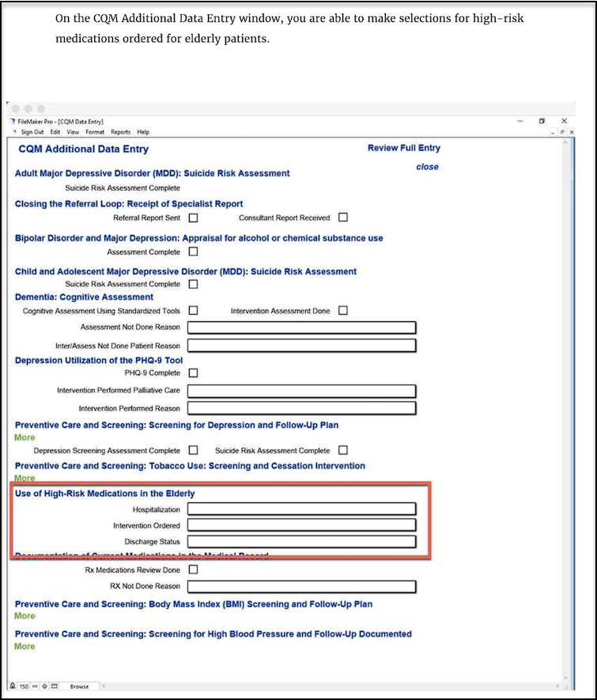The width and height of the screenshot is (597, 700).
Task: Click the Inter/Assess Not Done Patient Reason field
Action: [x=301, y=346]
